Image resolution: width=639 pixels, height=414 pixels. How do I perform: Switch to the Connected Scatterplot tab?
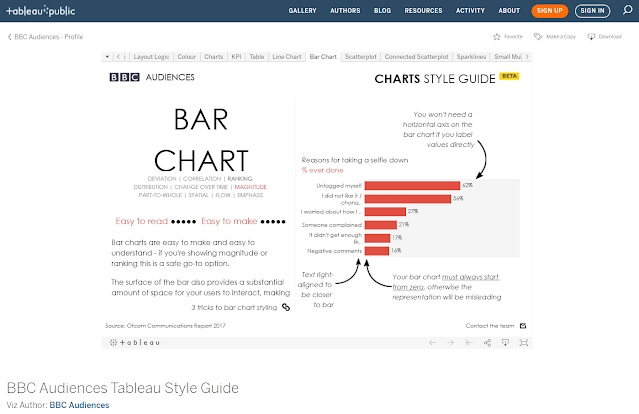[416, 57]
